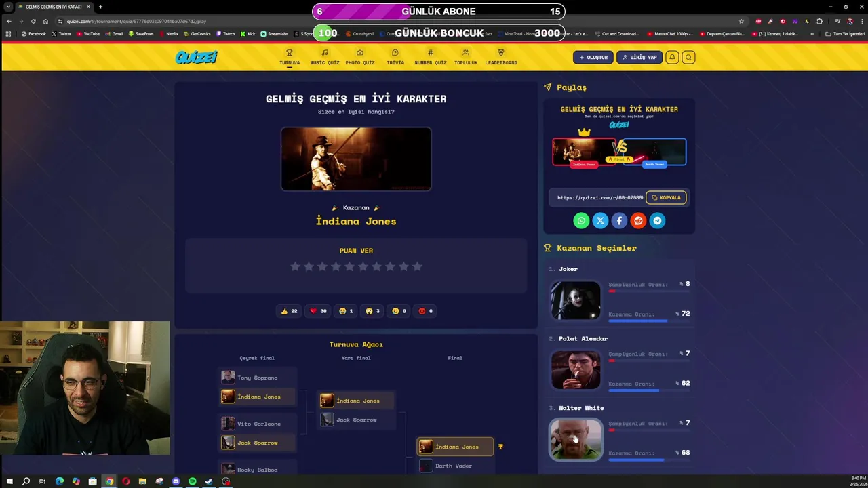Viewport: 868px width, 488px height.
Task: Click the browser back arrow
Action: tap(9, 21)
